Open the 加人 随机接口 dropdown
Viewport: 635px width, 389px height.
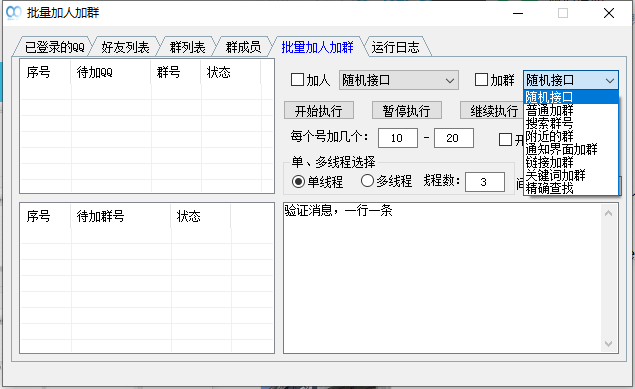coord(398,80)
